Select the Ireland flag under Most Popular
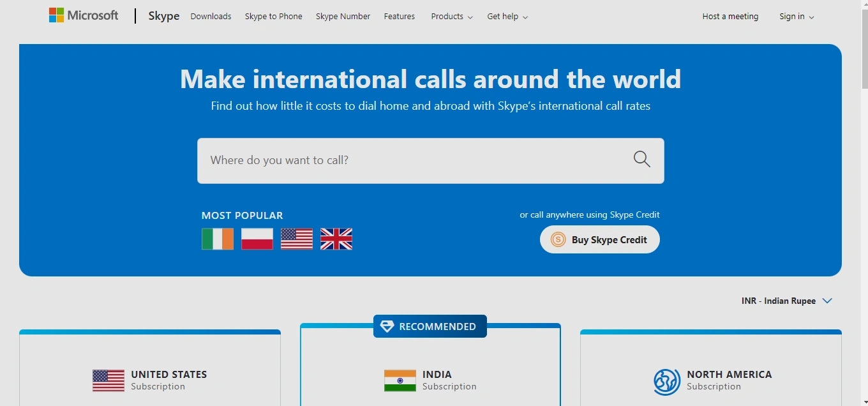Viewport: 868px width, 406px height. click(x=218, y=239)
